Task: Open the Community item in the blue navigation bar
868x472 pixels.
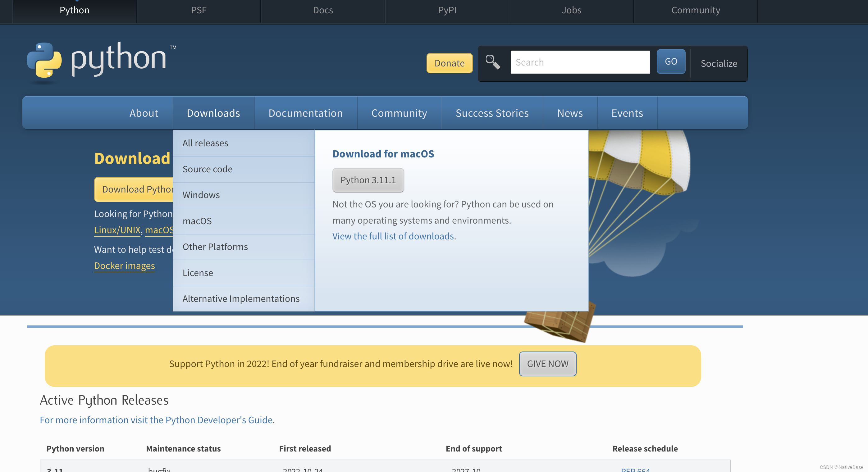Action: coord(399,113)
